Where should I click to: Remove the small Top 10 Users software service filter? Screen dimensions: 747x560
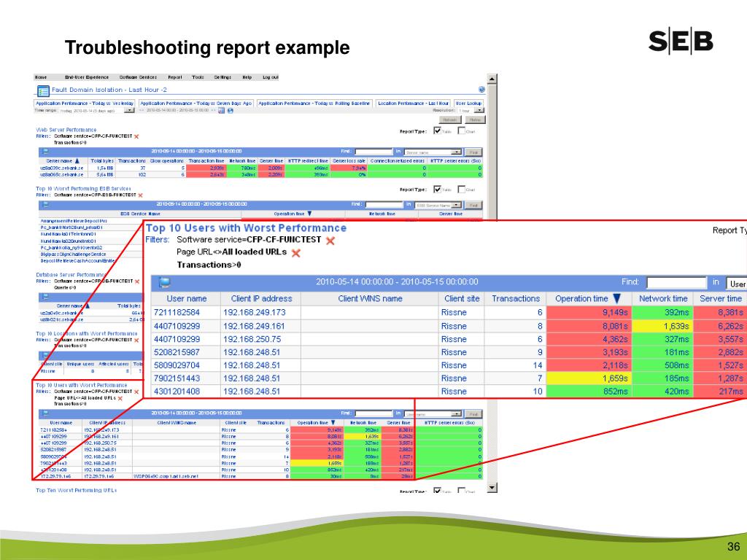[x=136, y=392]
